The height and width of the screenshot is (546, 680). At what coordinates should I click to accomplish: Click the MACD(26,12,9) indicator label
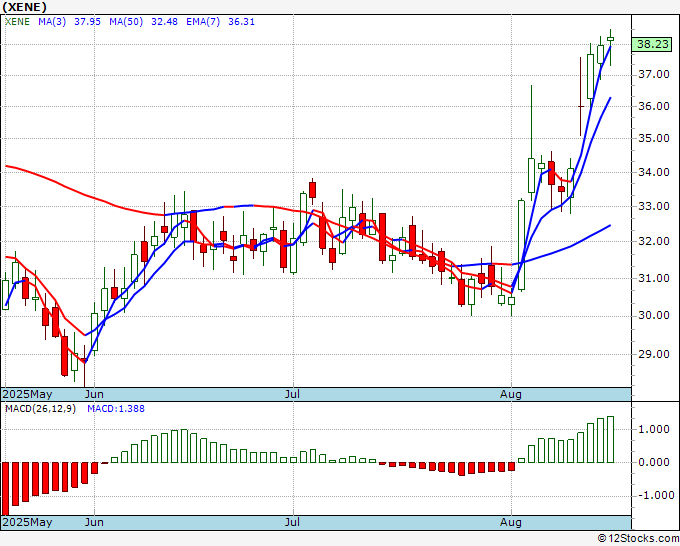(40, 409)
